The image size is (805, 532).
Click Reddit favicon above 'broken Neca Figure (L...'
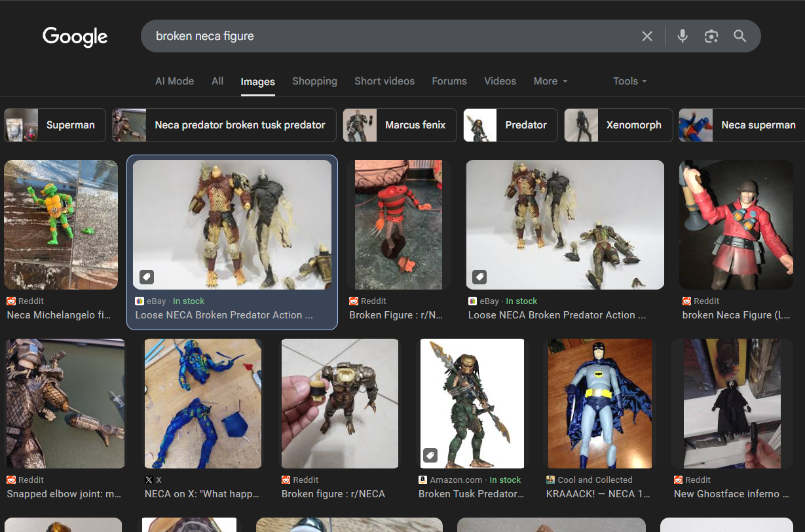click(x=687, y=301)
